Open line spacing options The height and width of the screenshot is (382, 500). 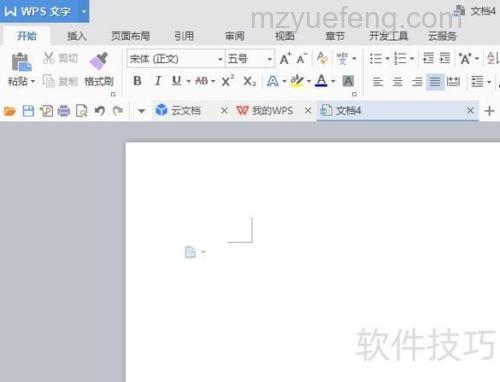[477, 81]
